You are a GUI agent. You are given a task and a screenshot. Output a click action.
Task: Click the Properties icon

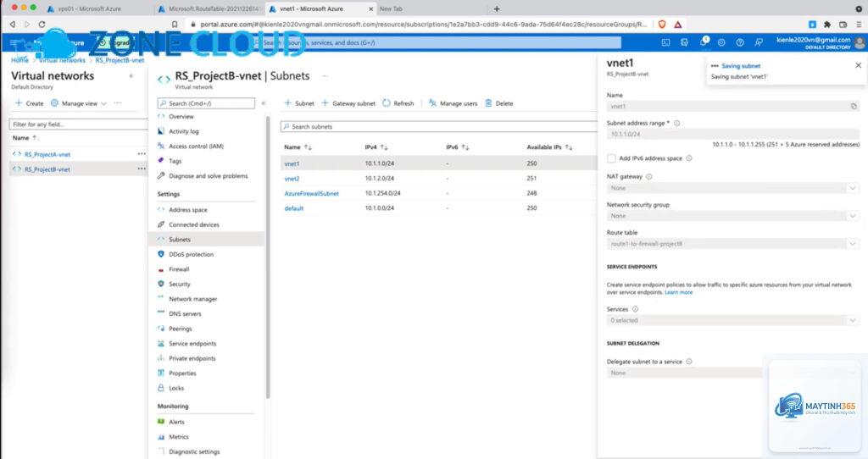(161, 373)
